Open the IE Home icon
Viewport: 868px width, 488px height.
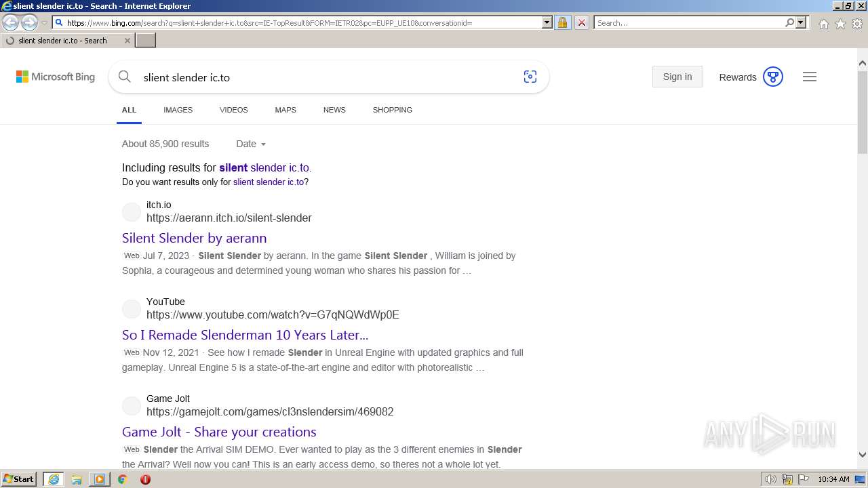pyautogui.click(x=823, y=24)
